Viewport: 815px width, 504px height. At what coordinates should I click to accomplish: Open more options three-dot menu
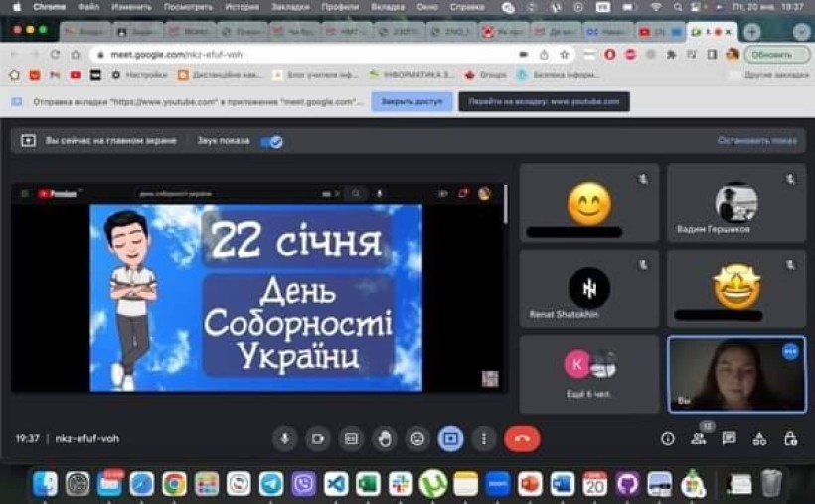(x=483, y=439)
